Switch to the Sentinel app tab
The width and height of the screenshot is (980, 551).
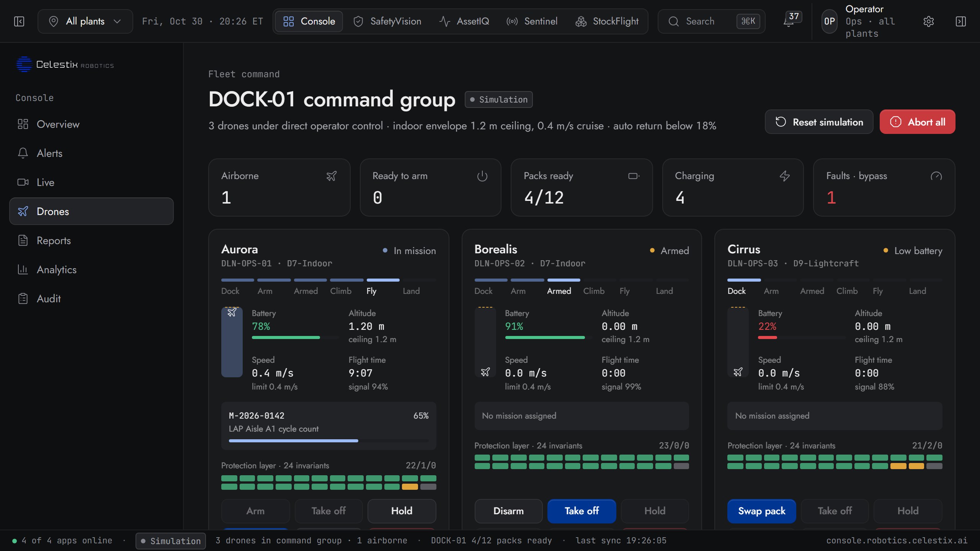coord(532,21)
